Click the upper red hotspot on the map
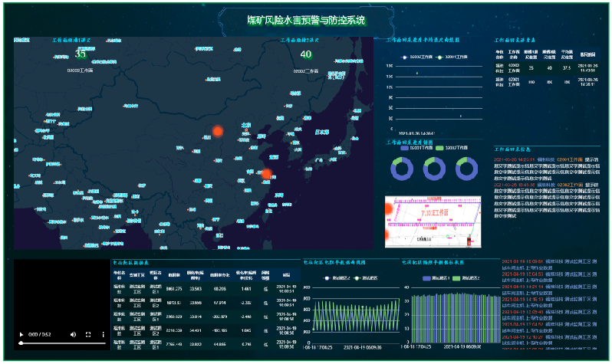612x364 pixels. pos(217,131)
